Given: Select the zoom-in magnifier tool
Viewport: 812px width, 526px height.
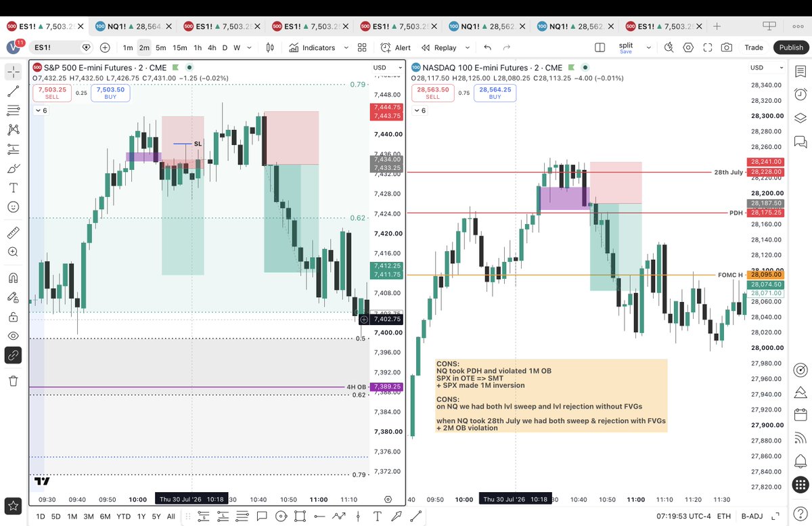Looking at the screenshot, I should (14, 252).
